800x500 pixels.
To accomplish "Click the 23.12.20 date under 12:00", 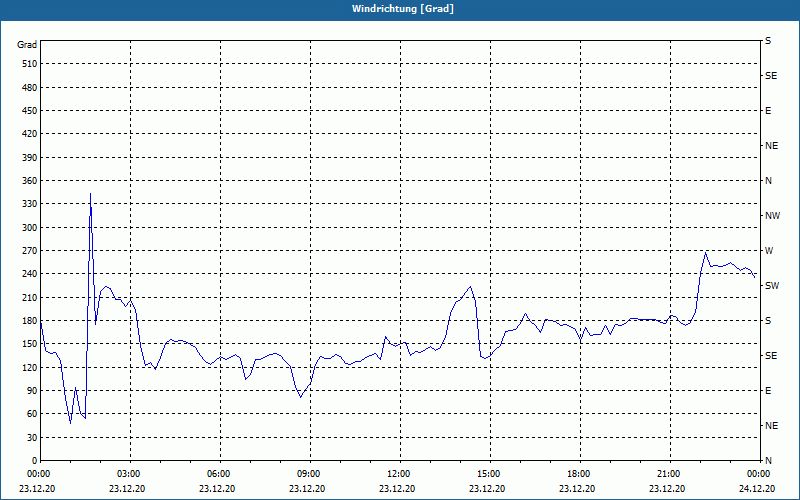I will (397, 488).
